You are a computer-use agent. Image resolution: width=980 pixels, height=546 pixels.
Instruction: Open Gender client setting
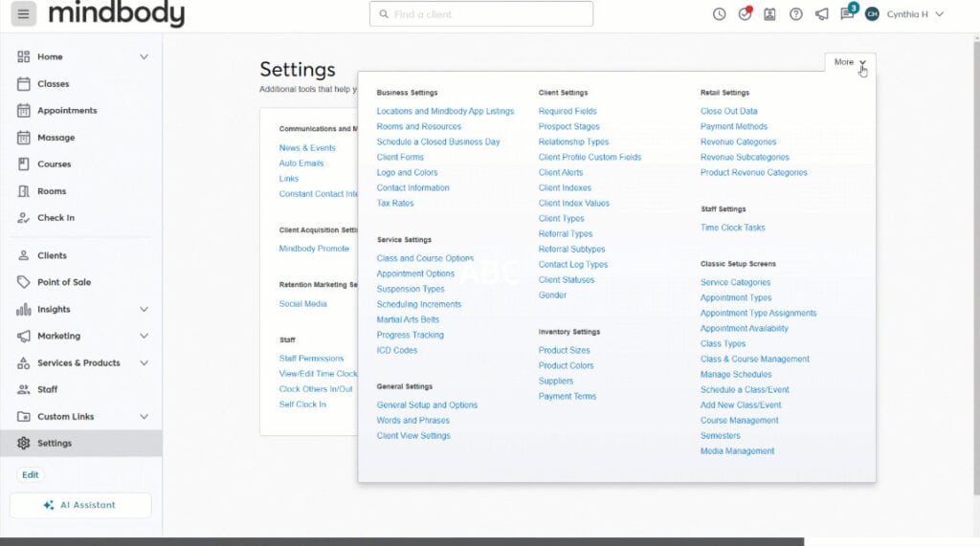[552, 295]
